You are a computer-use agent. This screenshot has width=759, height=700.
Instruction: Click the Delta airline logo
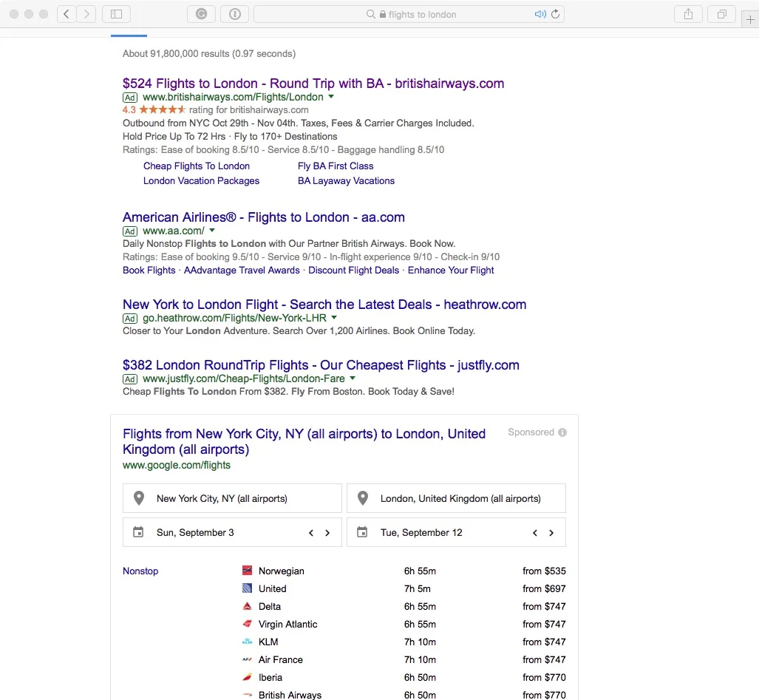point(248,606)
